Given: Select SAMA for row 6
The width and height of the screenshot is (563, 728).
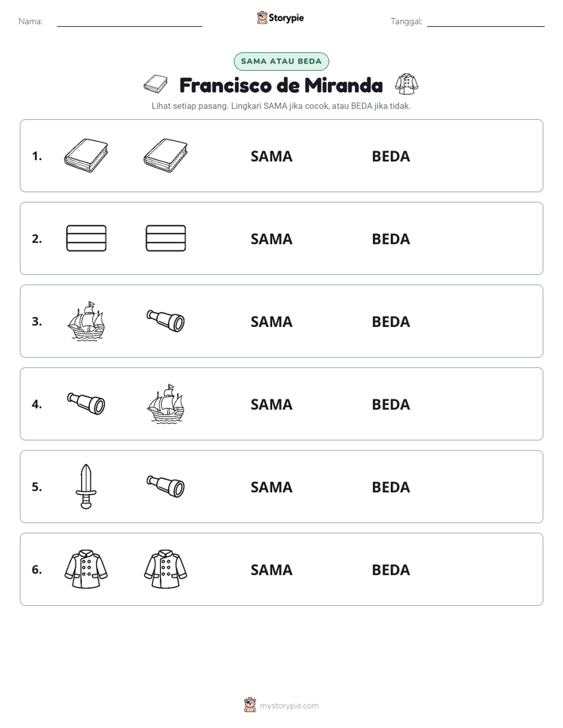Looking at the screenshot, I should coord(271,570).
